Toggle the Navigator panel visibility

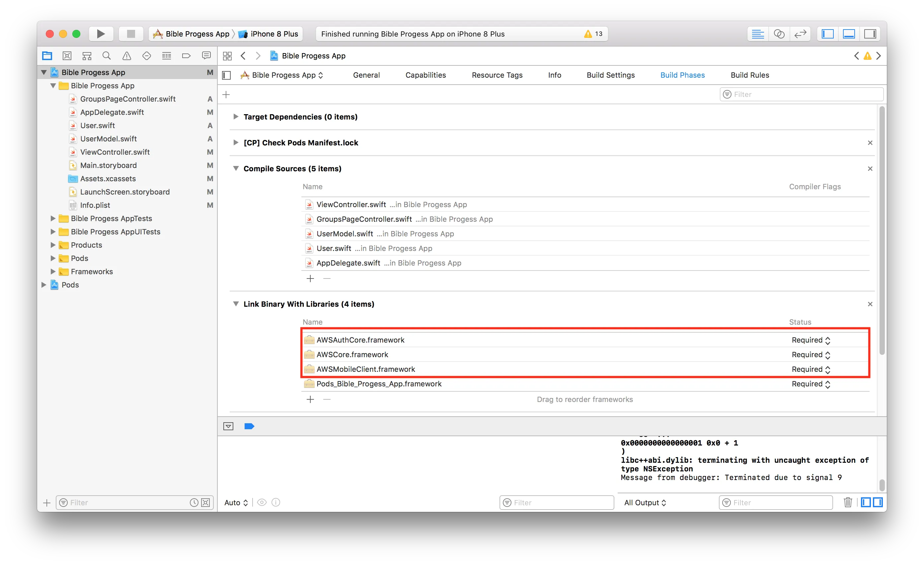(x=828, y=34)
